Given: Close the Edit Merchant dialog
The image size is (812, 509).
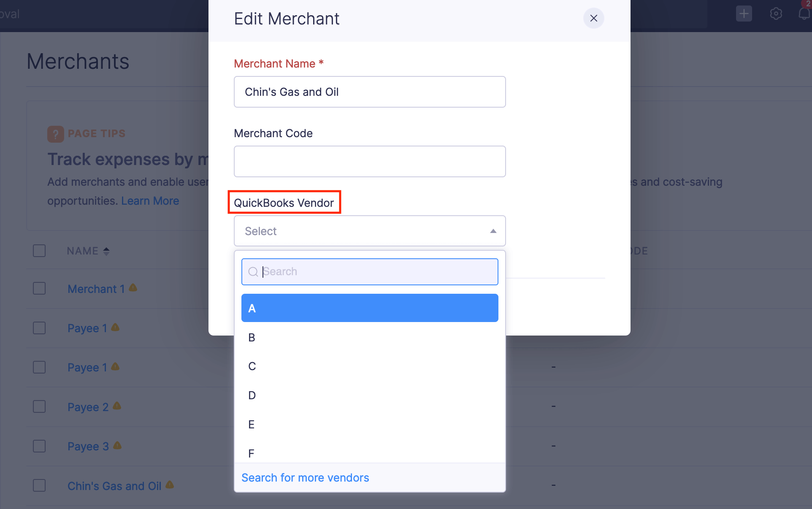Looking at the screenshot, I should [593, 18].
